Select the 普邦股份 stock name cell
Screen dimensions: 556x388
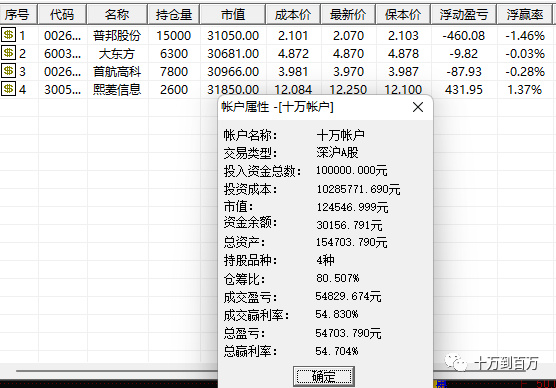117,35
